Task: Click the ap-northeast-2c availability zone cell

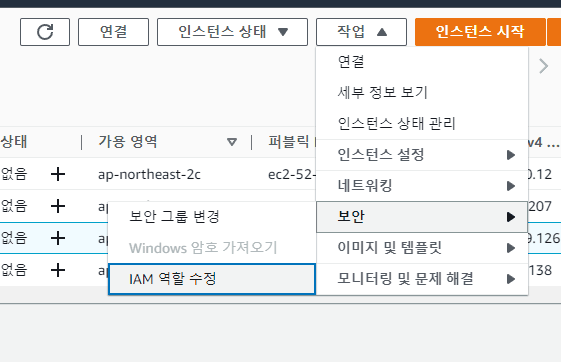Action: coord(149,175)
